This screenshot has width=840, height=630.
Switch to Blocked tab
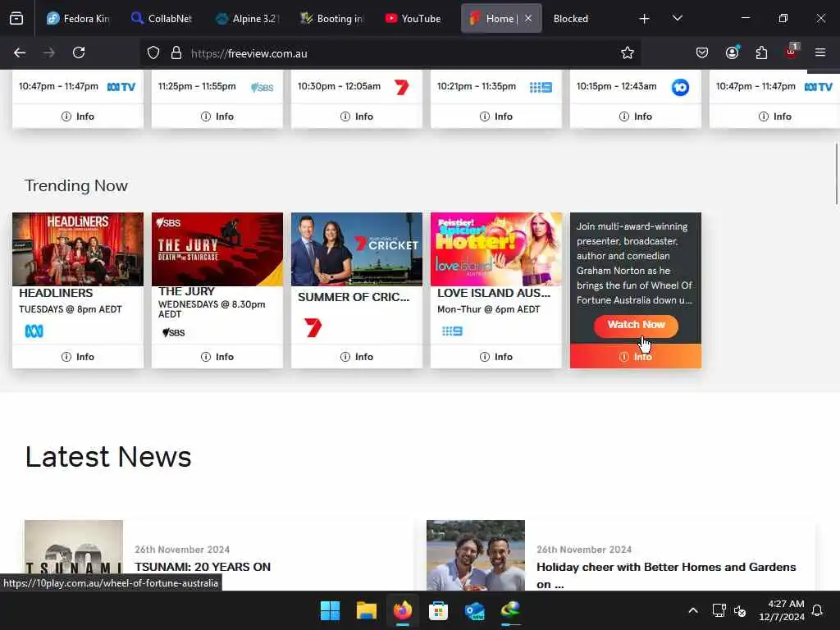pyautogui.click(x=571, y=19)
